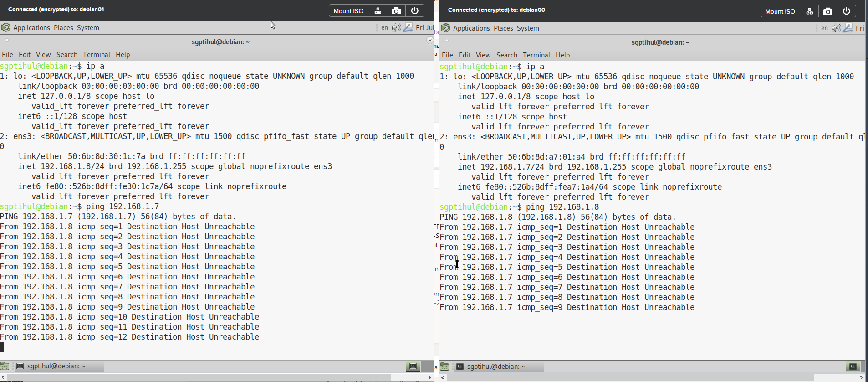Click 'inet 192.168.1.7/24' line in debian00 terminal
The height and width of the screenshot is (382, 868).
coord(615,167)
